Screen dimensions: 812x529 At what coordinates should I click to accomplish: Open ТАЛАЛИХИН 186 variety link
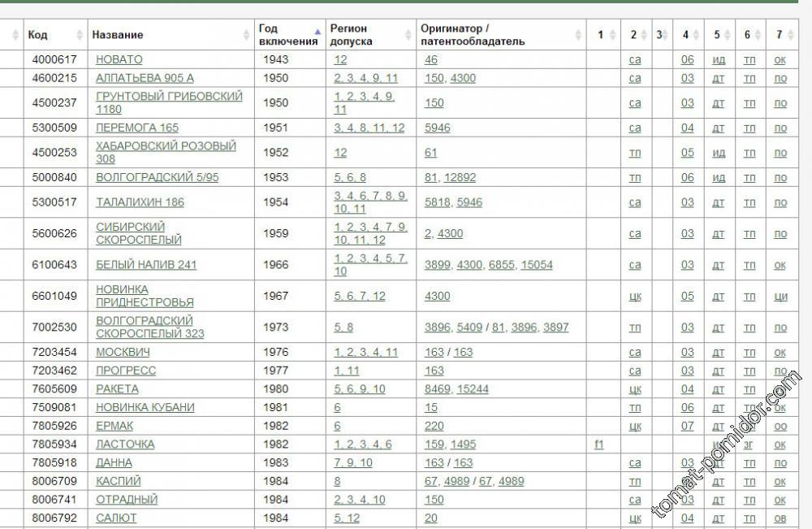pyautogui.click(x=140, y=202)
